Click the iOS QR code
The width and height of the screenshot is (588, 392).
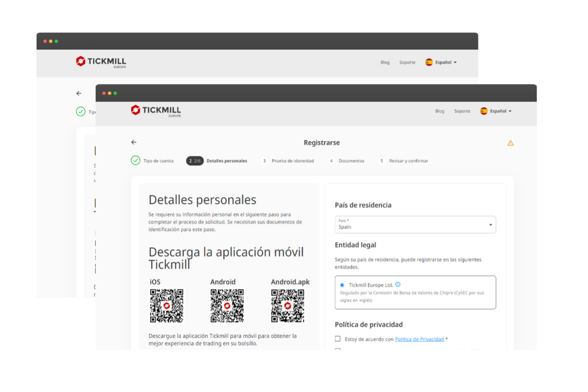coord(167,306)
